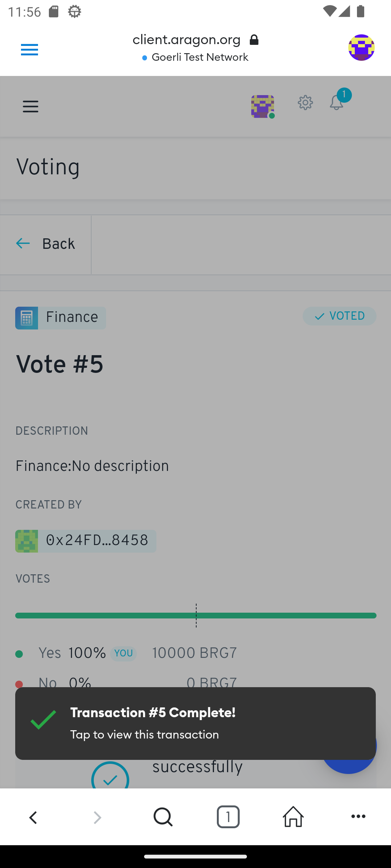Click the green votes progress bar

[195, 616]
